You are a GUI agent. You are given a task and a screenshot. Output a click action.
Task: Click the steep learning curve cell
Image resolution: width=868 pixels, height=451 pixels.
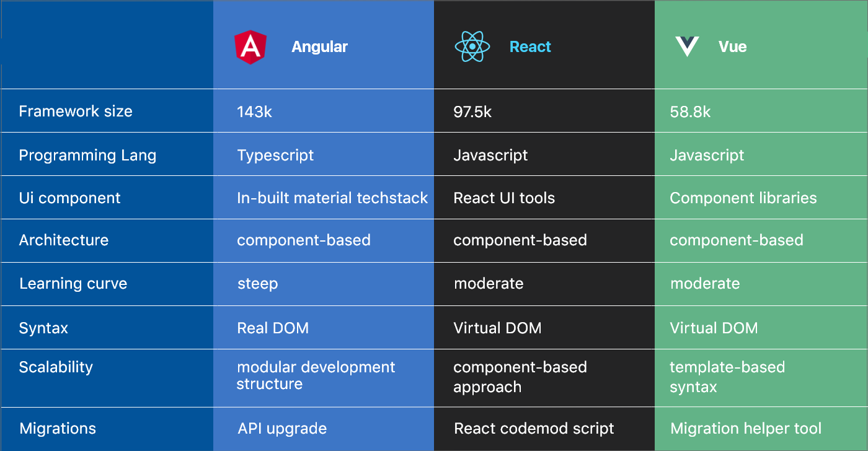pyautogui.click(x=257, y=284)
